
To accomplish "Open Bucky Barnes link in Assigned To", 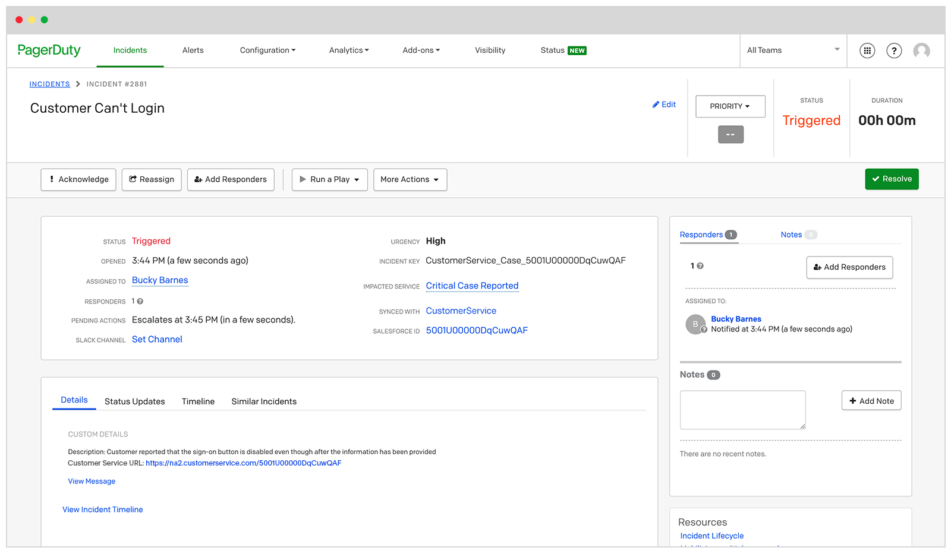I will 160,280.
